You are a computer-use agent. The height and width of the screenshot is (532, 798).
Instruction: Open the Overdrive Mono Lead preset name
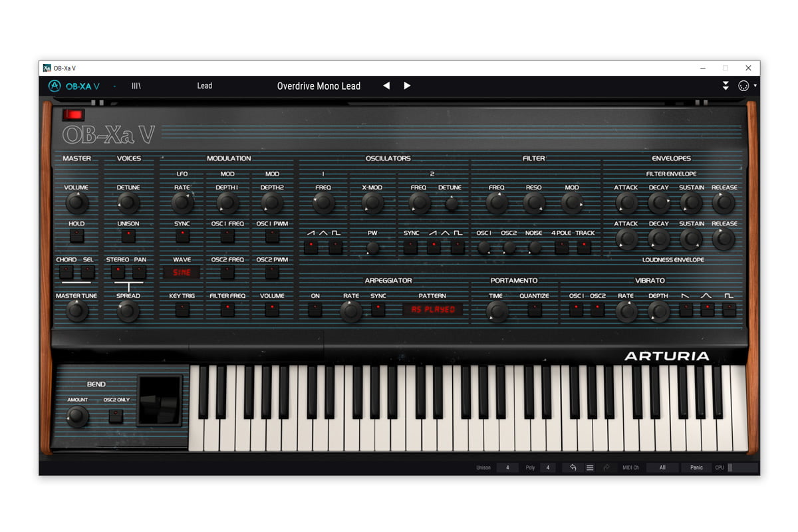coord(319,86)
